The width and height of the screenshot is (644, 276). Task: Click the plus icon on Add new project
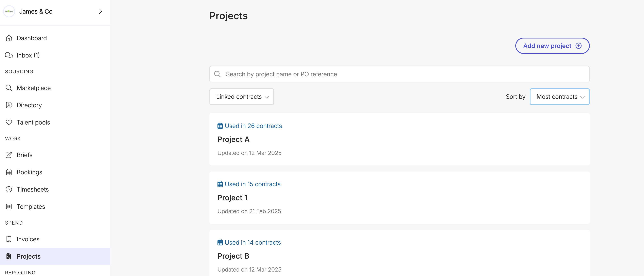tap(578, 46)
